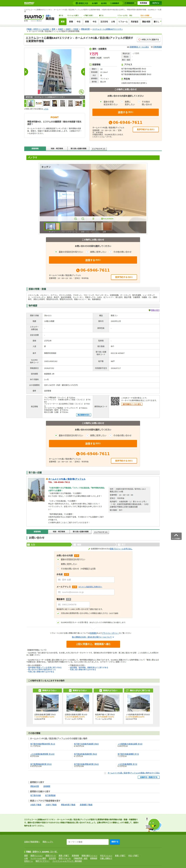
Task: Zoom in on the panorama view
Action: [x=76, y=219]
